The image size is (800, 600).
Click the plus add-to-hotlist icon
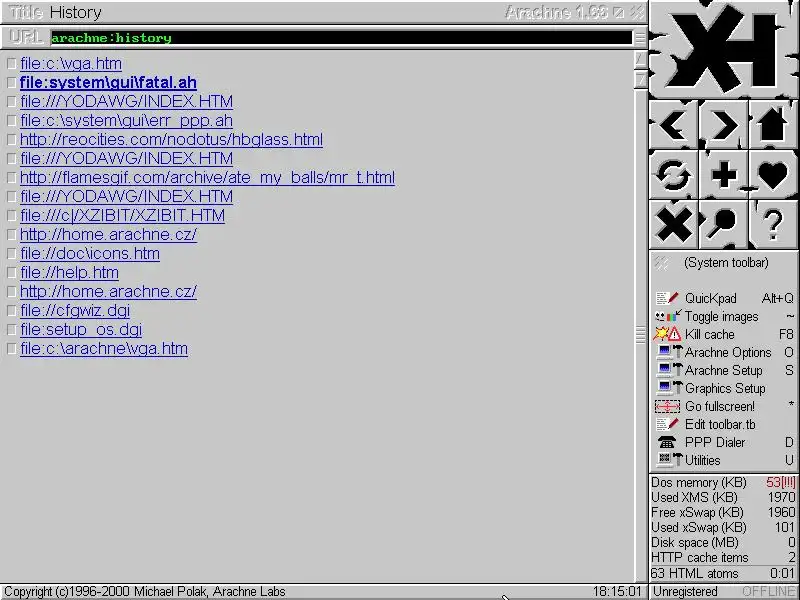pos(723,174)
